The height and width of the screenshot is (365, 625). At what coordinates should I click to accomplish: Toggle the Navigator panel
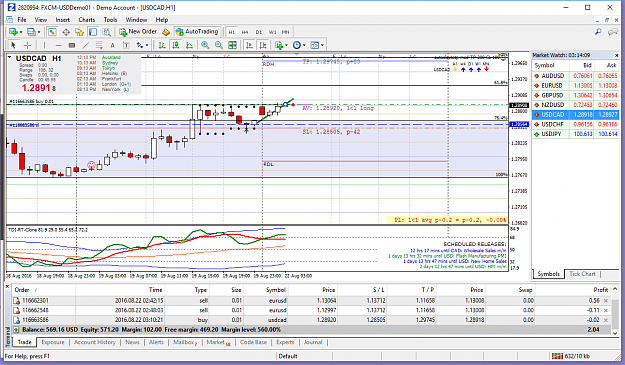tap(79, 32)
